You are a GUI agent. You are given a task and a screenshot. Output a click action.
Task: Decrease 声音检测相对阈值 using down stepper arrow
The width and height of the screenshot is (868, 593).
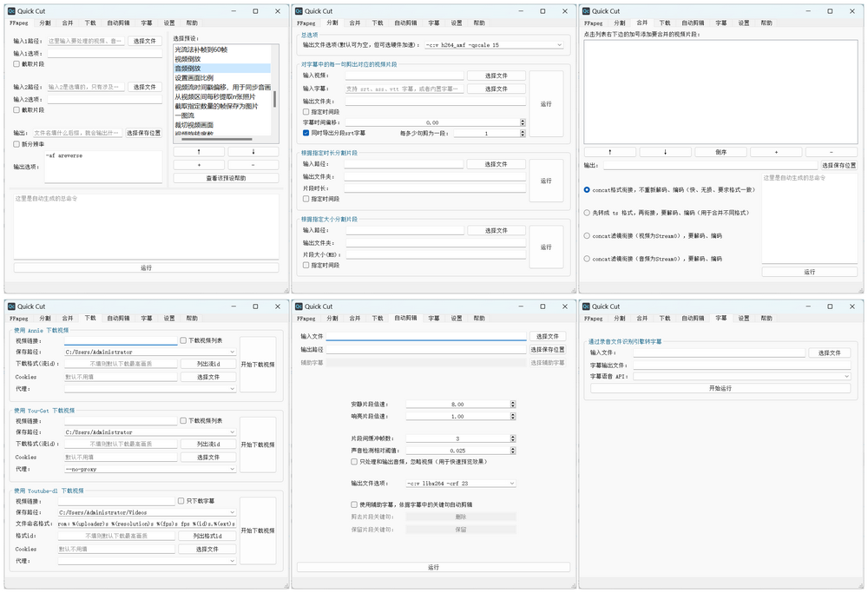513,453
